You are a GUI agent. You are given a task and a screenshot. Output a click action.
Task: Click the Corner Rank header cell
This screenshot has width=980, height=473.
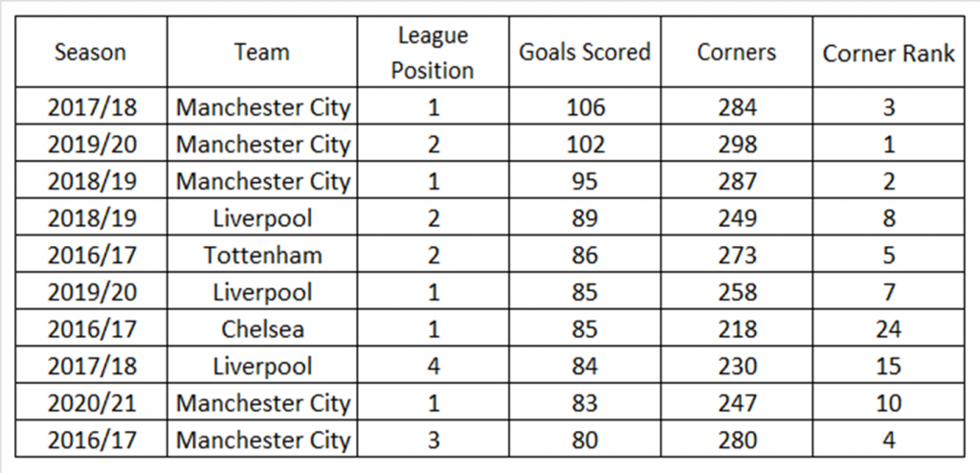[889, 52]
